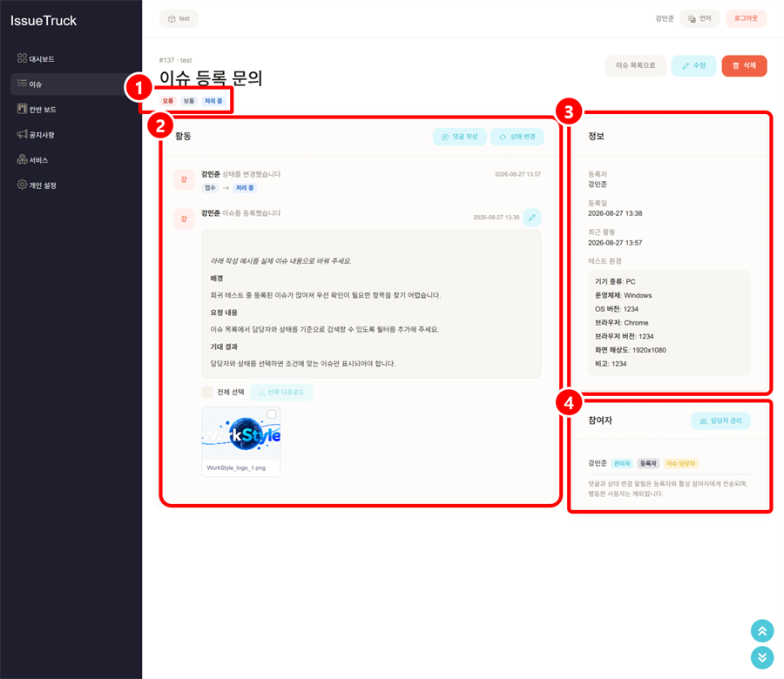Click the IssueTruck logo

click(x=44, y=21)
